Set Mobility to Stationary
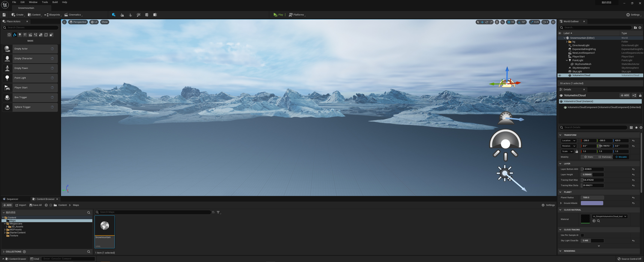Viewport: 644px width, 262px height. 605,157
